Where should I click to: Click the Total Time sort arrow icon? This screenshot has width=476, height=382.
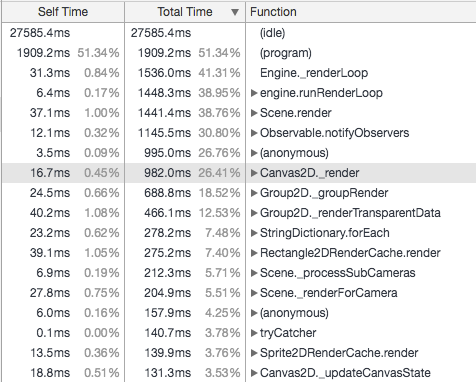pos(235,12)
